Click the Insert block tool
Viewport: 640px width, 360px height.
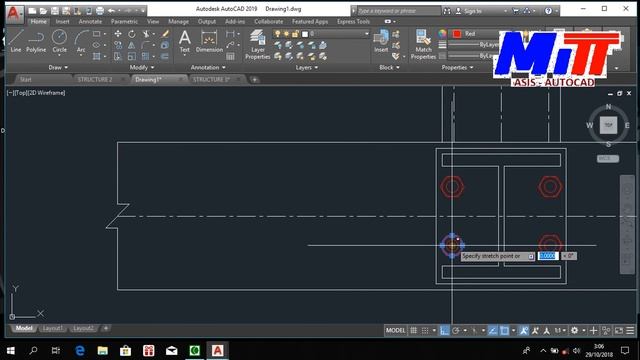[x=381, y=41]
